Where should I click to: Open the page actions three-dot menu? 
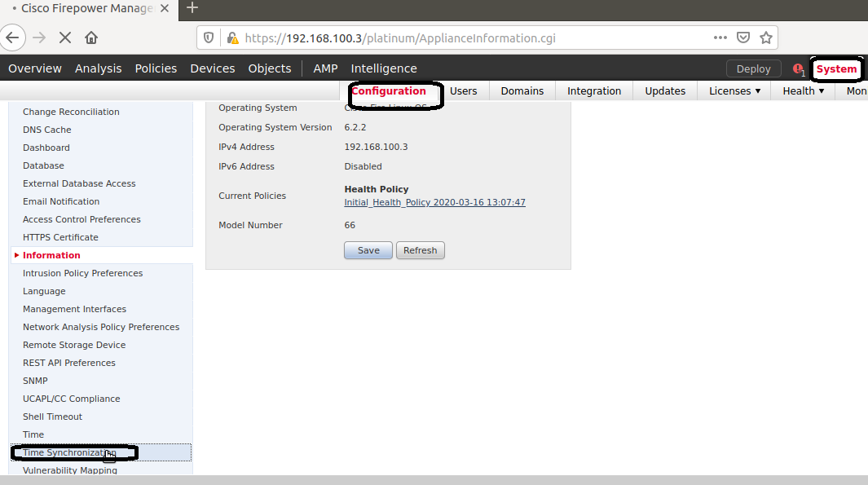720,37
